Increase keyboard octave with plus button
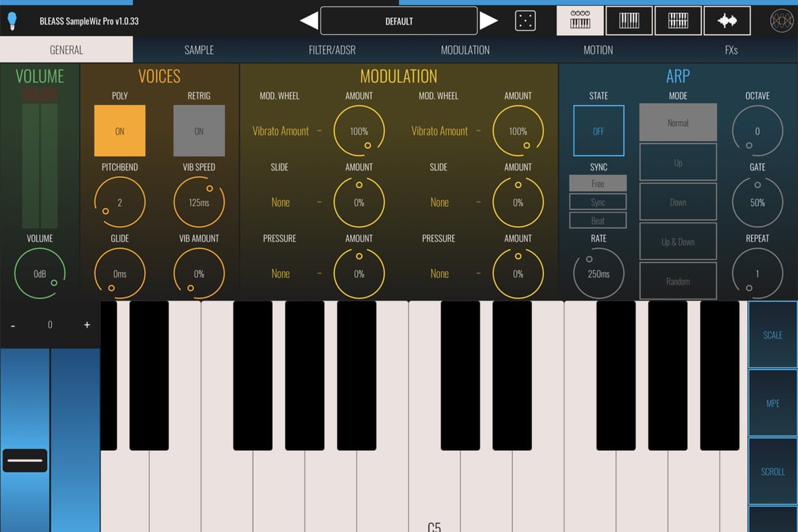Viewport: 798px width, 532px height. click(x=86, y=325)
